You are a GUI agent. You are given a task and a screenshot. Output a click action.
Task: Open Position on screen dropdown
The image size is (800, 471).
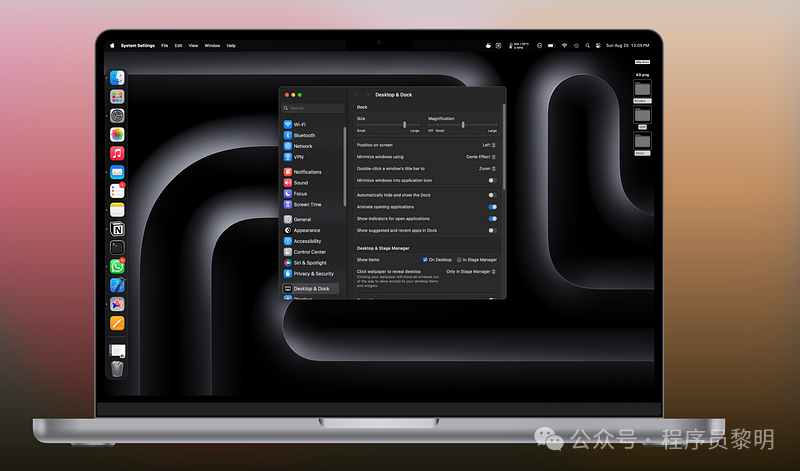point(489,145)
